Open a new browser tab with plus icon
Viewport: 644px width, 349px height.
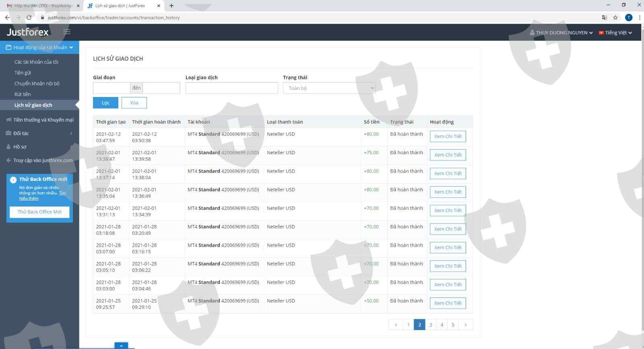tap(171, 6)
